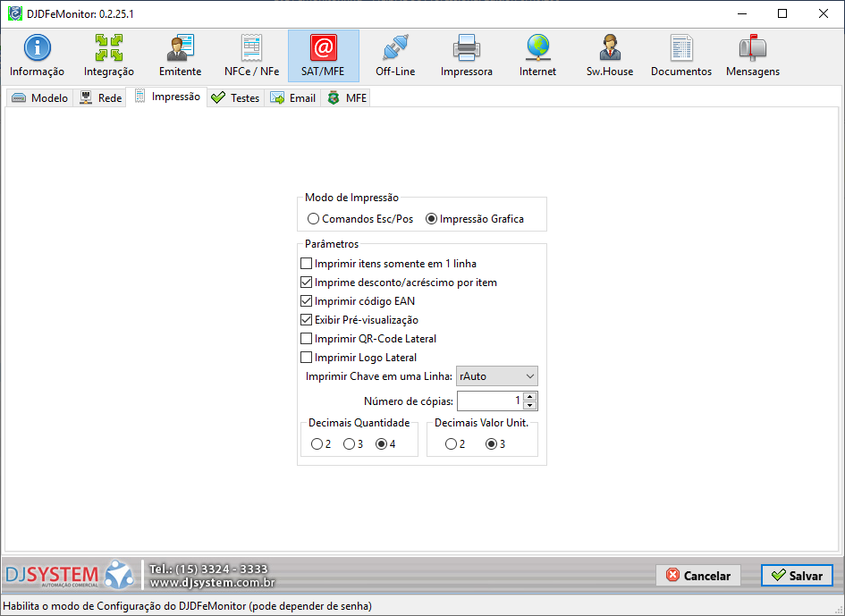Switch to the Testes tab
Image resolution: width=845 pixels, height=616 pixels.
[235, 98]
